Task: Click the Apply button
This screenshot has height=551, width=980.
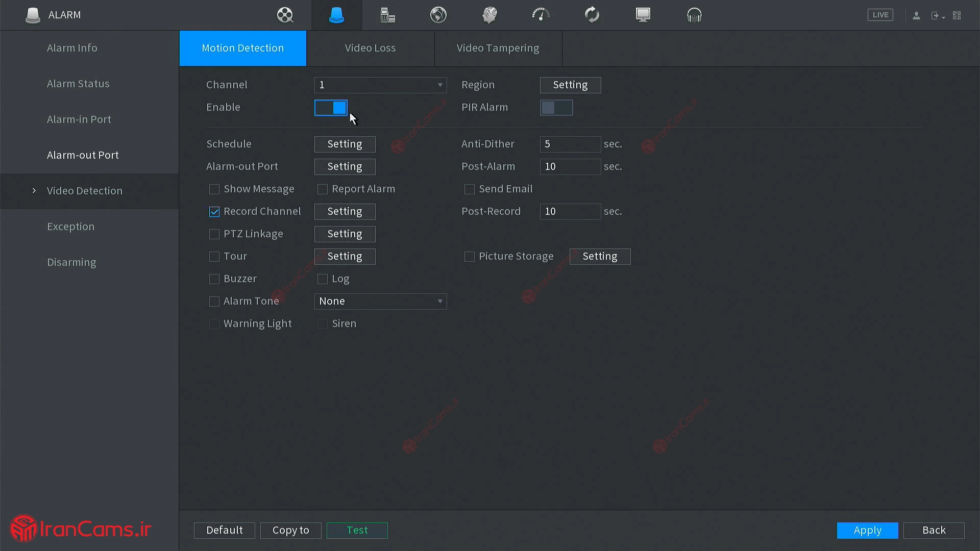Action: [867, 530]
